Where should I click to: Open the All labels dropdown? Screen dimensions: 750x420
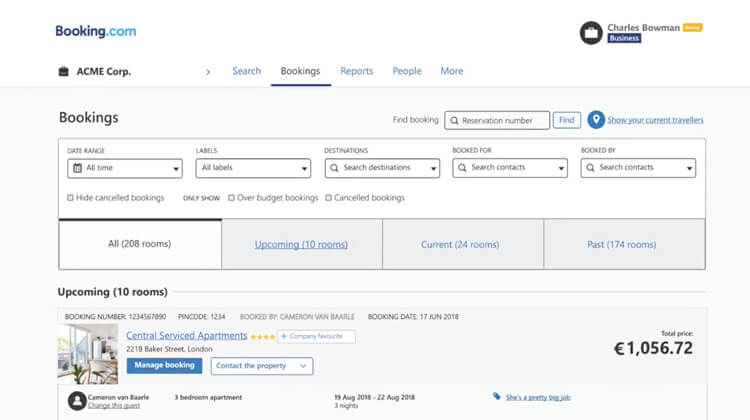[253, 168]
